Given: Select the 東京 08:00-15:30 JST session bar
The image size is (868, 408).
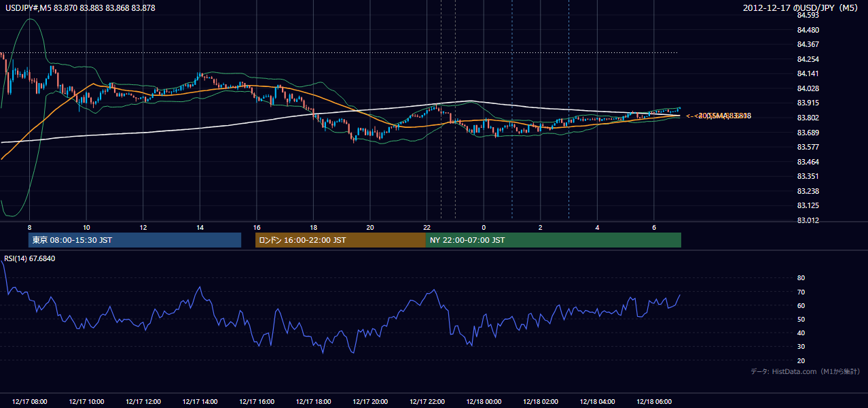Looking at the screenshot, I should coord(134,240).
